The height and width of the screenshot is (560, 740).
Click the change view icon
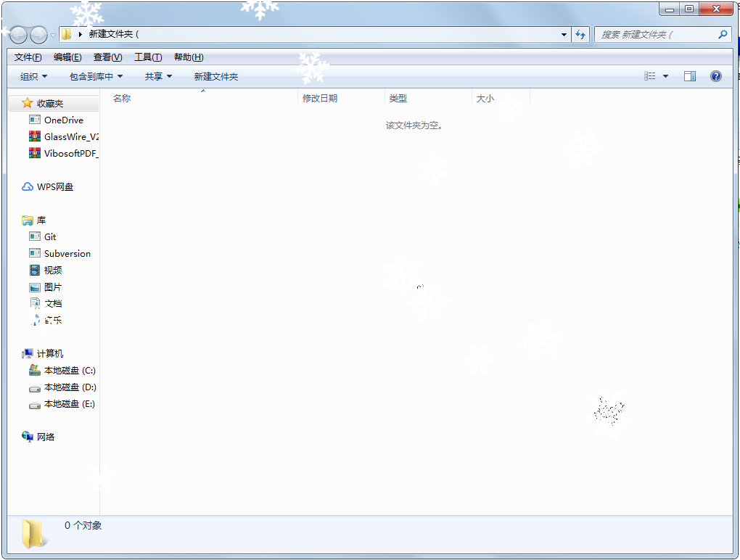(650, 76)
